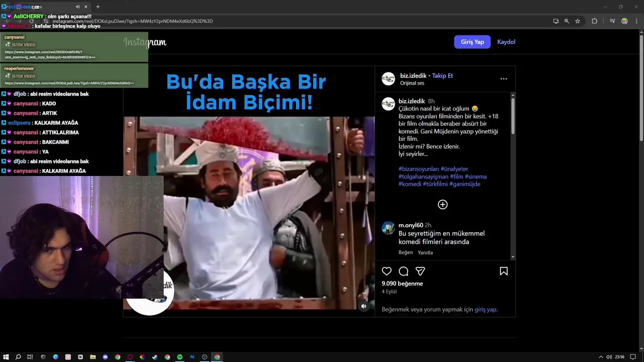
Task: Open OBS Studio from taskbar
Action: (x=204, y=357)
